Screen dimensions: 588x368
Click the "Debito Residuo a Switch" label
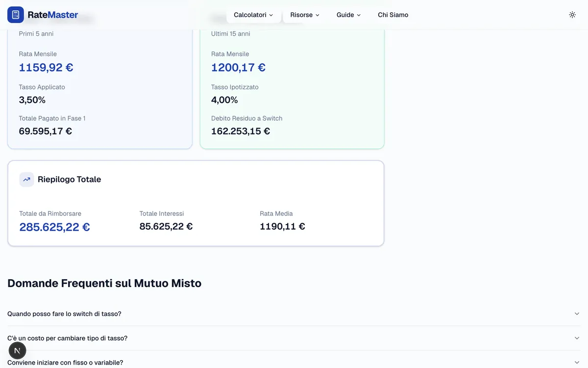click(x=247, y=118)
